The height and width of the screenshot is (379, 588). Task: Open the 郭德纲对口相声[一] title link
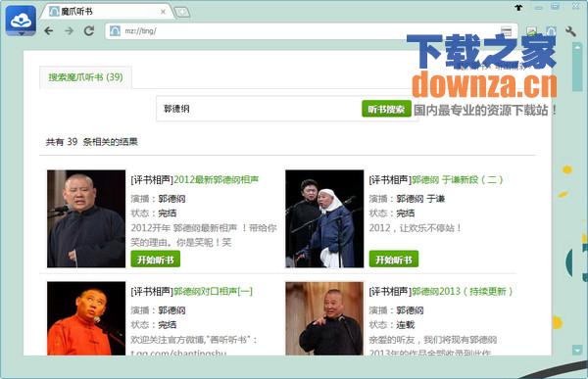point(213,291)
